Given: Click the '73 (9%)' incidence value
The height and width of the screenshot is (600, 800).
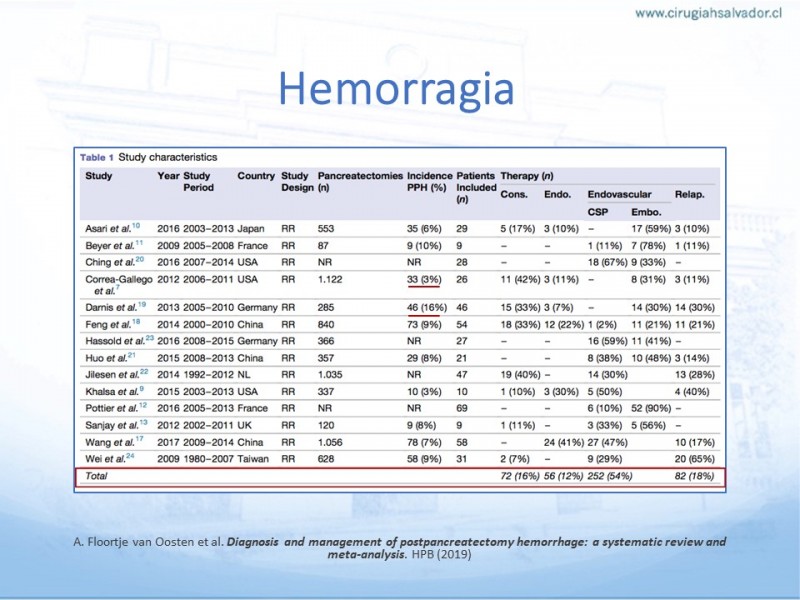Looking at the screenshot, I should pos(424,324).
